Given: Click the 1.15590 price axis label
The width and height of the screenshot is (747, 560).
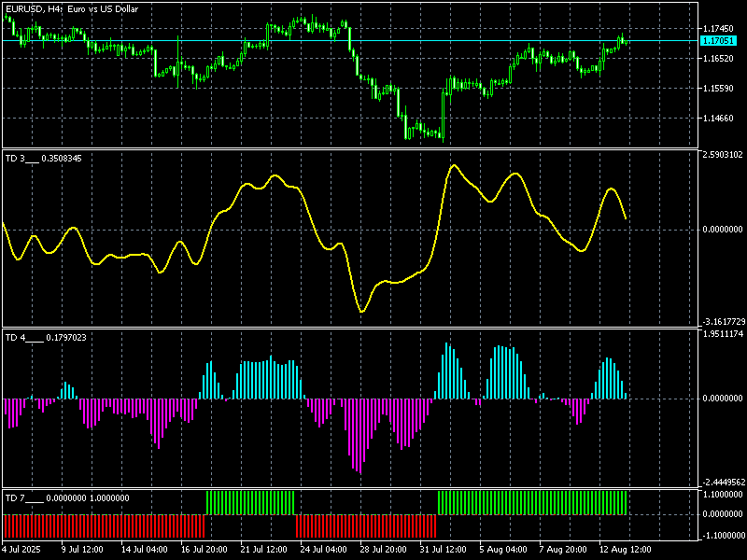Looking at the screenshot, I should 718,88.
